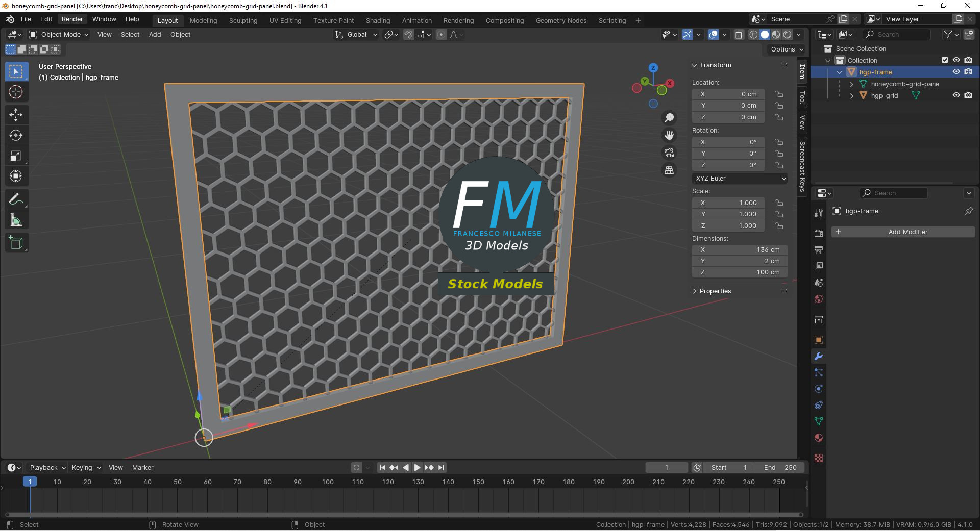Switch to the Shading workspace tab
Image resolution: width=980 pixels, height=531 pixels.
point(378,21)
